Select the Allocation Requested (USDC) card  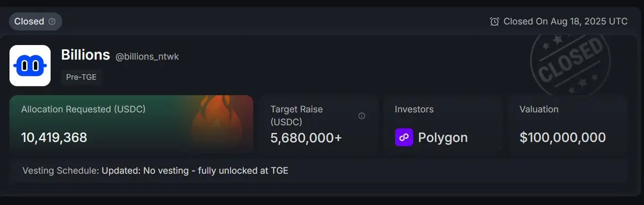[132, 124]
